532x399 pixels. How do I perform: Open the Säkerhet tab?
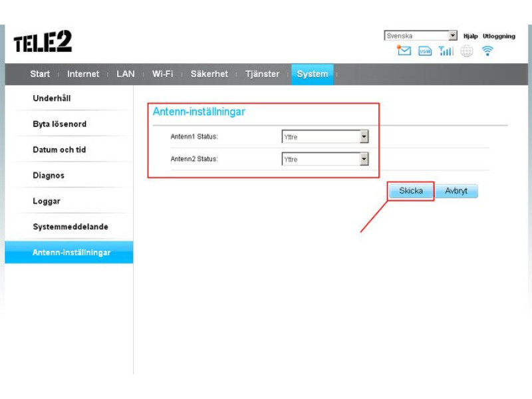click(209, 74)
